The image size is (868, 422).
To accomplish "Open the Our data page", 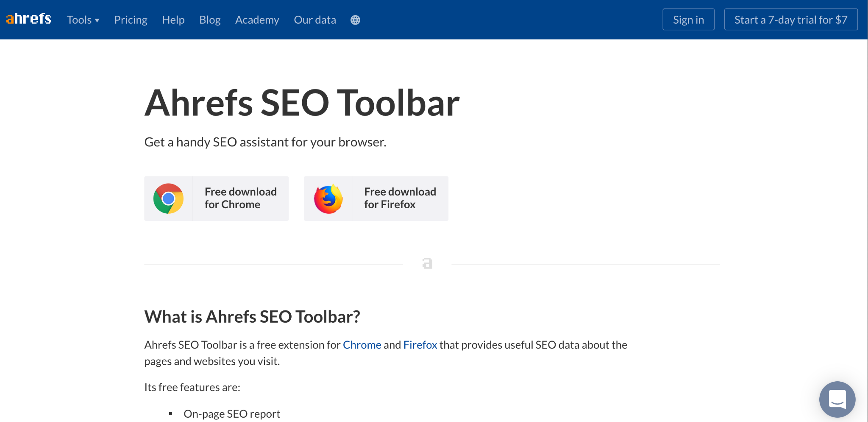I will pos(315,20).
